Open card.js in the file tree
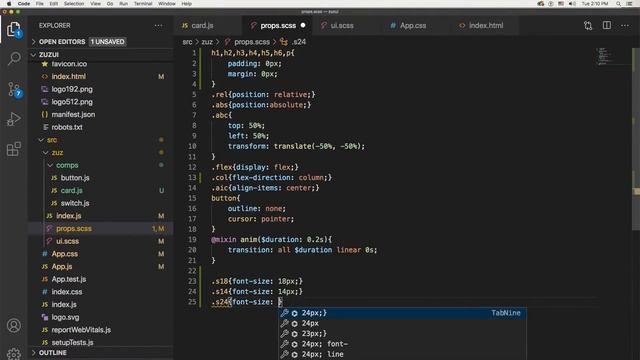This screenshot has width=640, height=360. pyautogui.click(x=71, y=190)
